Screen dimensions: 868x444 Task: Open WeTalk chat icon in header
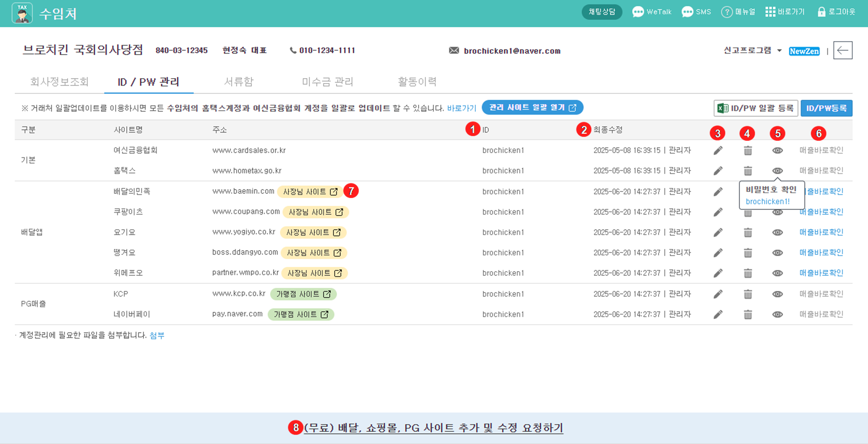tap(638, 12)
